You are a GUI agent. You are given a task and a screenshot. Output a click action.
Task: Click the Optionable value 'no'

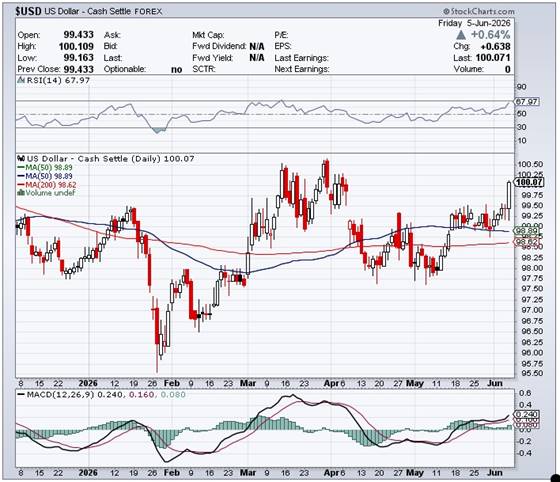tap(176, 69)
